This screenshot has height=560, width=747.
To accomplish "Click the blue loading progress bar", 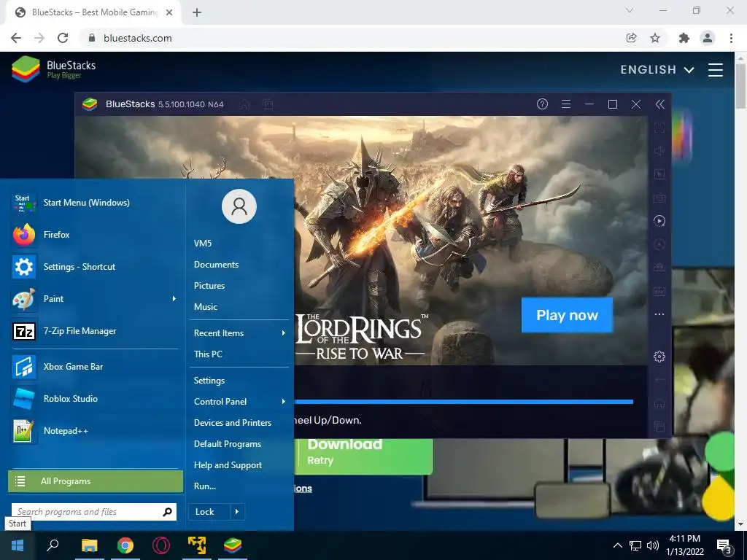I will click(x=464, y=402).
